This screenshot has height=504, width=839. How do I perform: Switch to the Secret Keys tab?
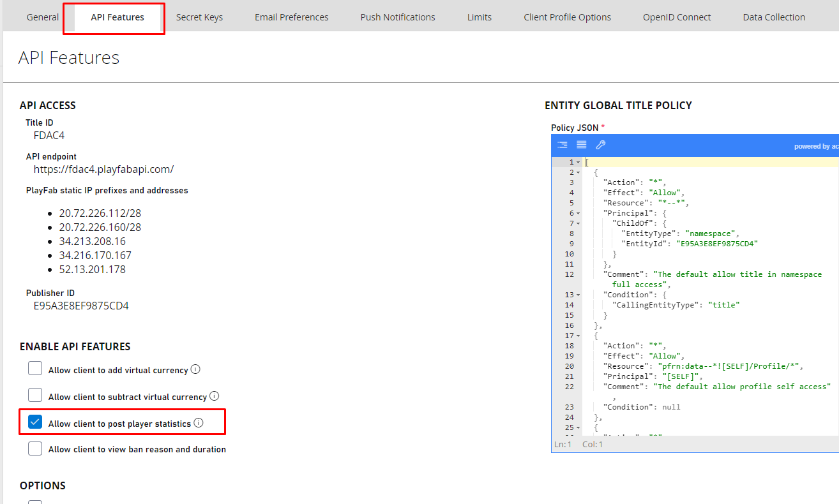pos(199,17)
